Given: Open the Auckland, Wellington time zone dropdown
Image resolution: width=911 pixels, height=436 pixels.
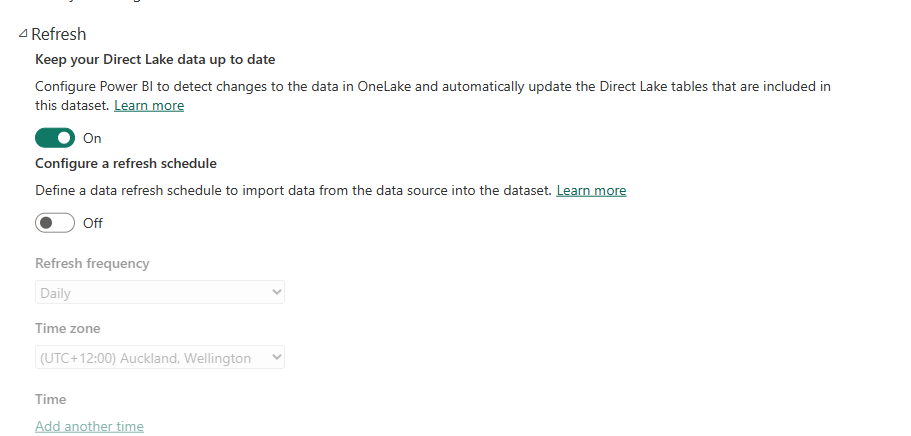Looking at the screenshot, I should point(150,357).
